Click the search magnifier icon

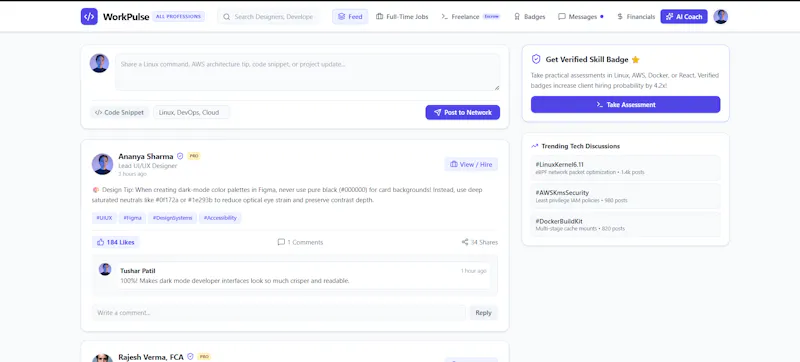pos(227,17)
